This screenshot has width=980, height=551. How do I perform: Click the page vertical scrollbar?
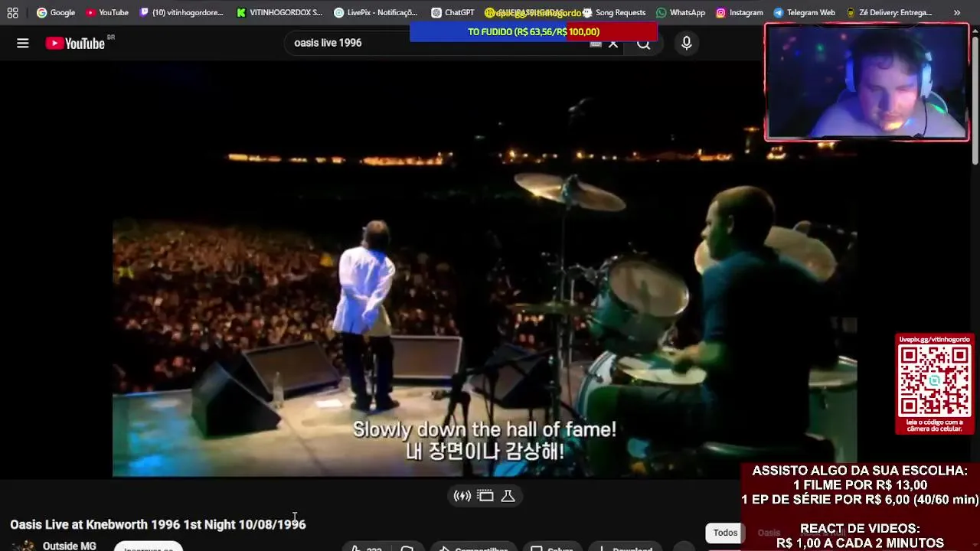click(975, 99)
